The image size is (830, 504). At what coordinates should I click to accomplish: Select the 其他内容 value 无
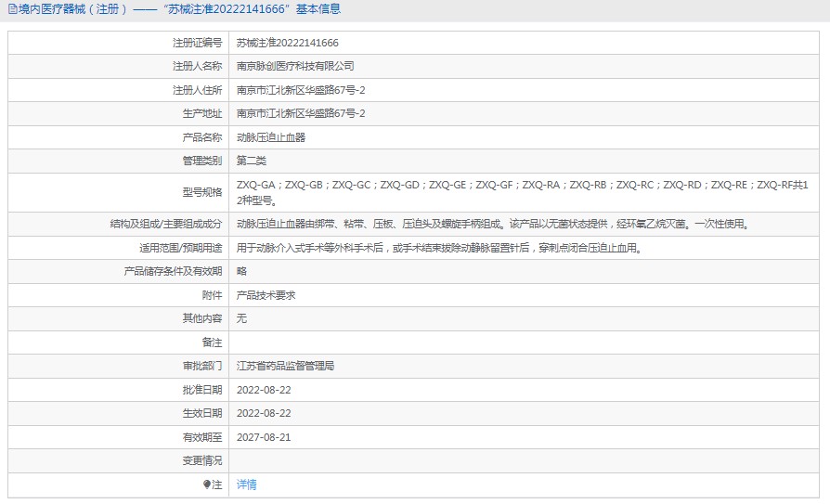click(242, 318)
